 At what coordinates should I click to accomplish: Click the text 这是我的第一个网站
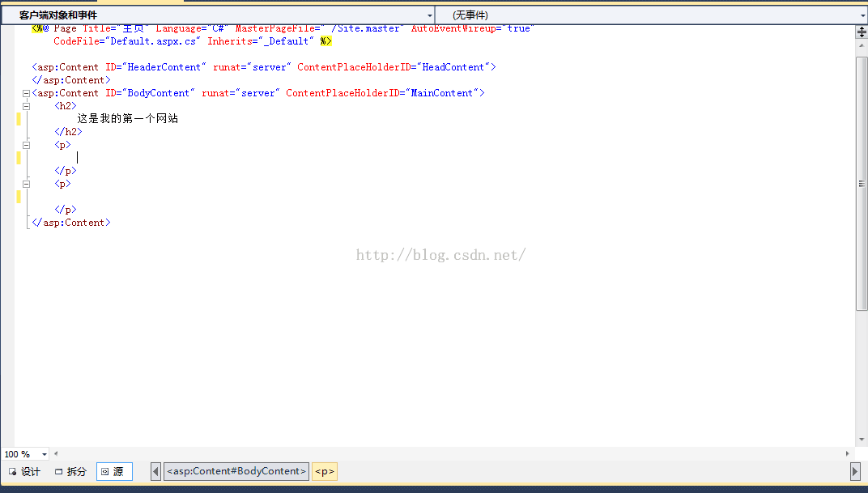[127, 118]
